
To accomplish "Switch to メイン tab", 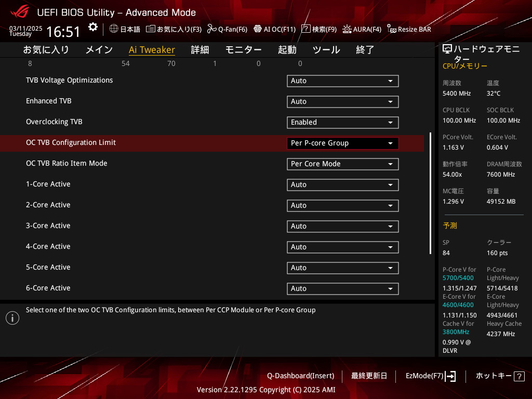I will click(x=99, y=50).
